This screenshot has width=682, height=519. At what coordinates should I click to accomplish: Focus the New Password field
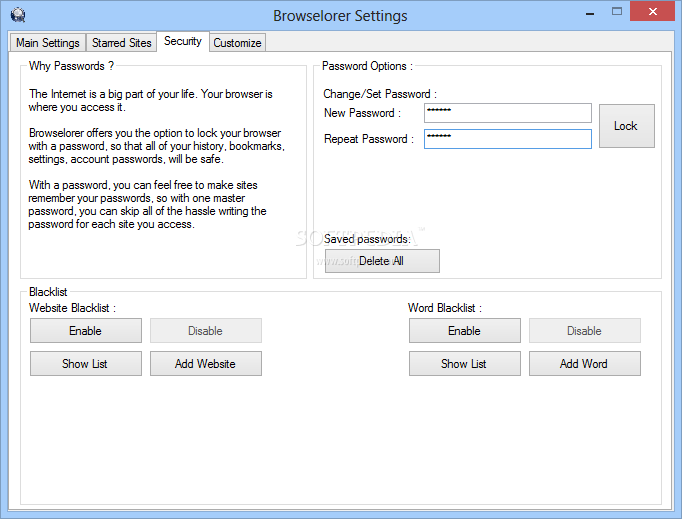(508, 113)
